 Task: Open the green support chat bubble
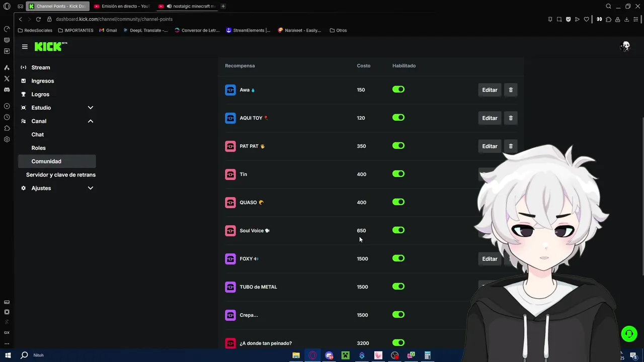629,334
